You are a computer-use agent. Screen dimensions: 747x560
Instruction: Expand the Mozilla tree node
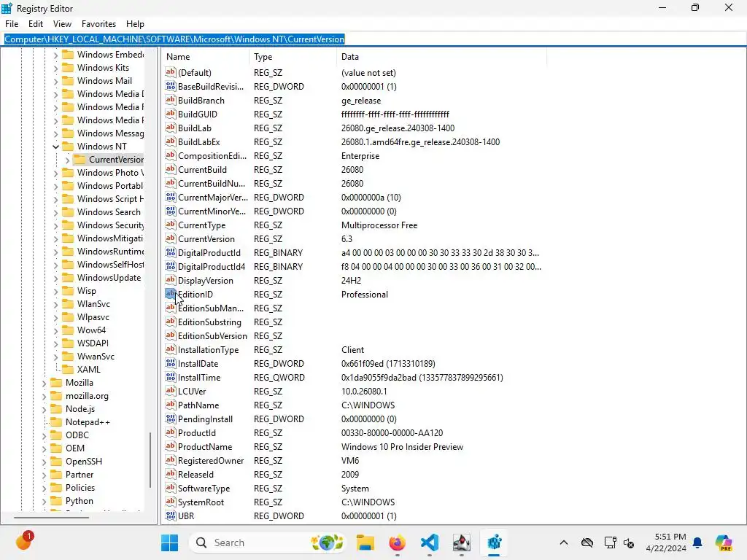[44, 382]
